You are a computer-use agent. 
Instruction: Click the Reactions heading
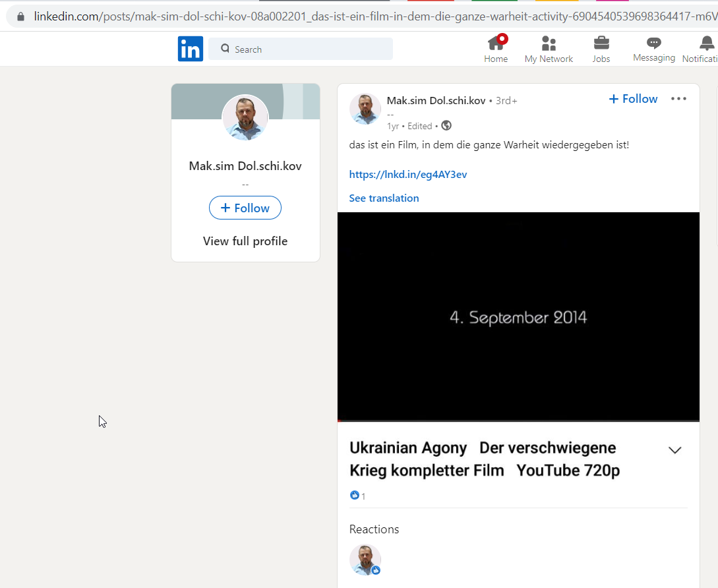click(374, 529)
